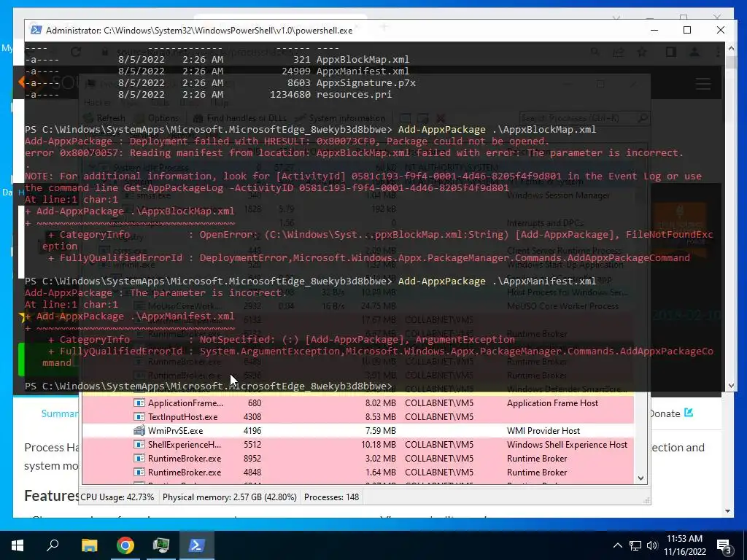Select ApplicationFrame row icon in Process Hacker
This screenshot has height=560, width=747.
(x=139, y=402)
